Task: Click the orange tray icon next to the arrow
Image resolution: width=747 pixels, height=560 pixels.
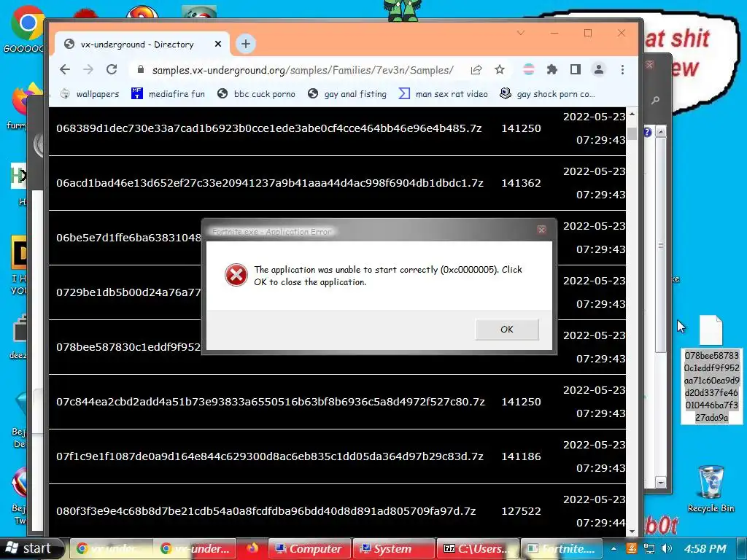Action: click(x=631, y=548)
